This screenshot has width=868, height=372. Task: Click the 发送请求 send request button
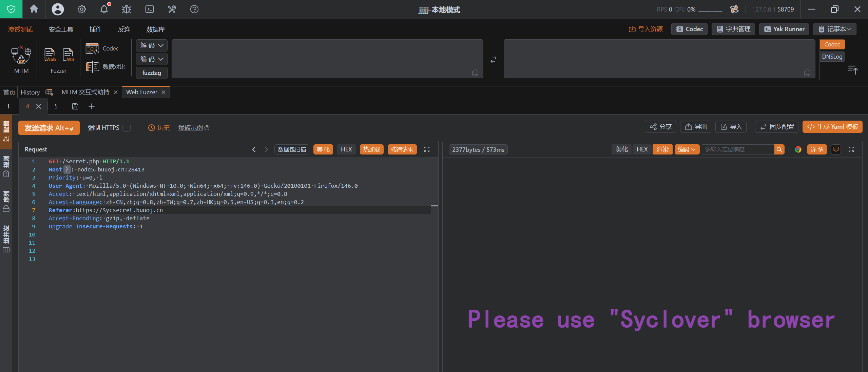49,128
